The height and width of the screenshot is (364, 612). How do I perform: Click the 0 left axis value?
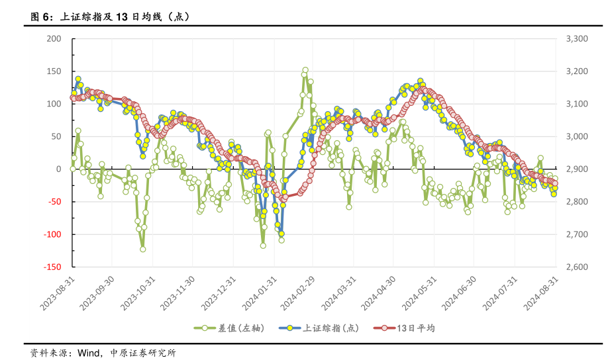(58, 169)
